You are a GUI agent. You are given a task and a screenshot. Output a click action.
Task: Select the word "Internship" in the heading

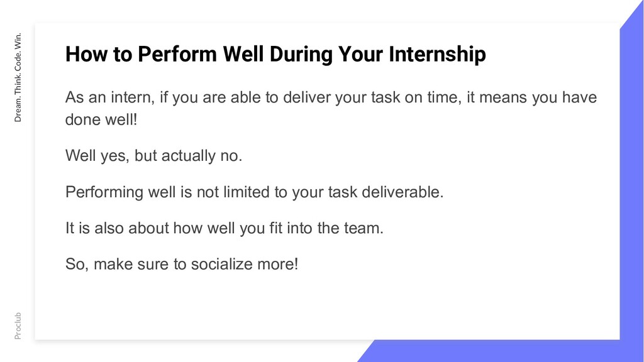437,54
